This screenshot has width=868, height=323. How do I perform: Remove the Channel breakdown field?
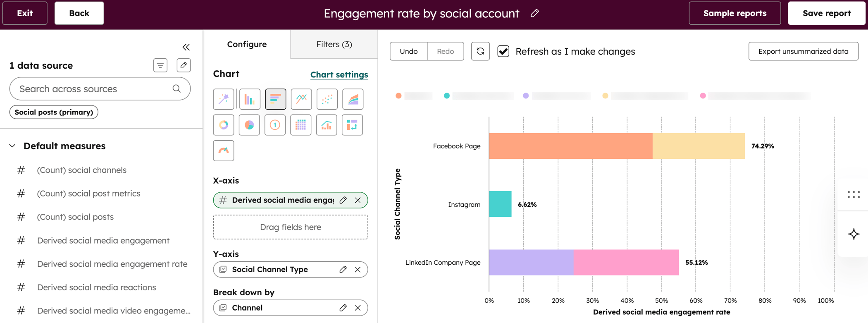click(358, 308)
